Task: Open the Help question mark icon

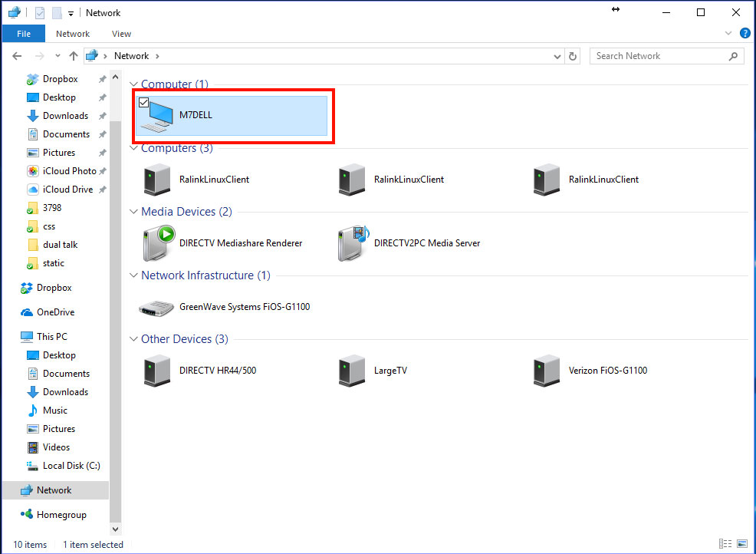Action: coord(745,33)
